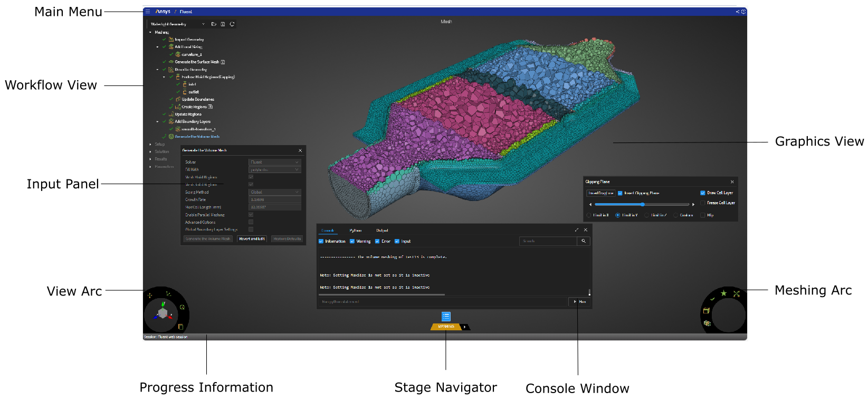The width and height of the screenshot is (868, 401).
Task: Click the save workflow icon
Action: (223, 24)
